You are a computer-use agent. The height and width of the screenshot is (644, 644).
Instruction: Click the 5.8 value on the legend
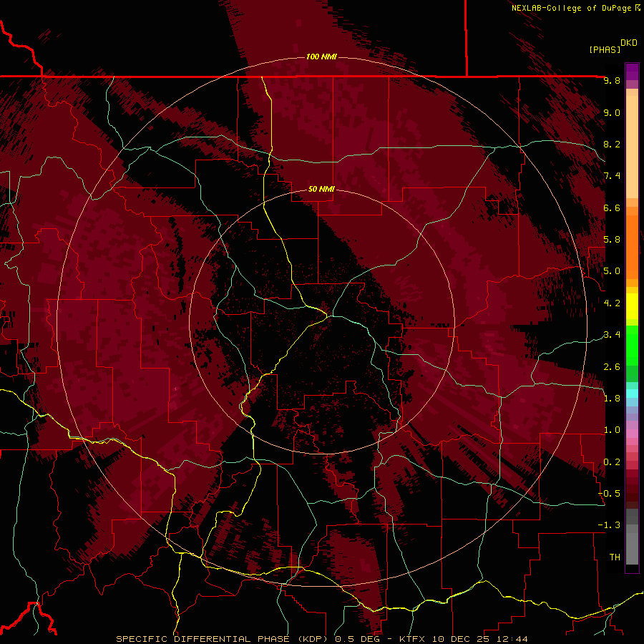(x=612, y=240)
